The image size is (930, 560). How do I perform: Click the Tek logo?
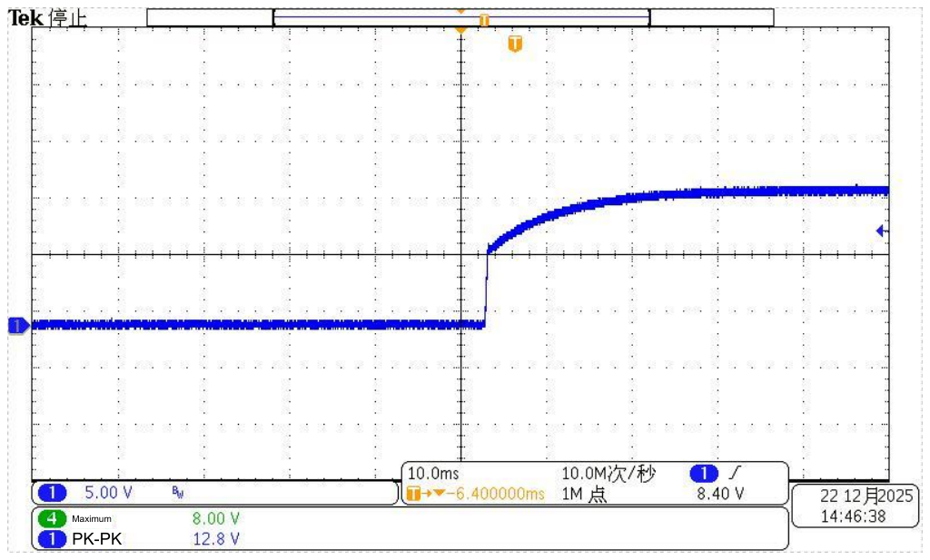point(25,18)
